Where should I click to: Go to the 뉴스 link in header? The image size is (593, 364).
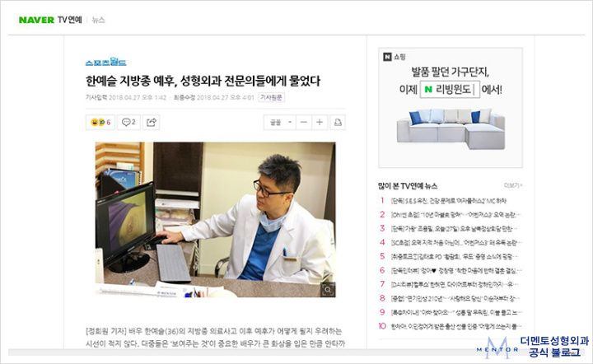click(x=98, y=20)
